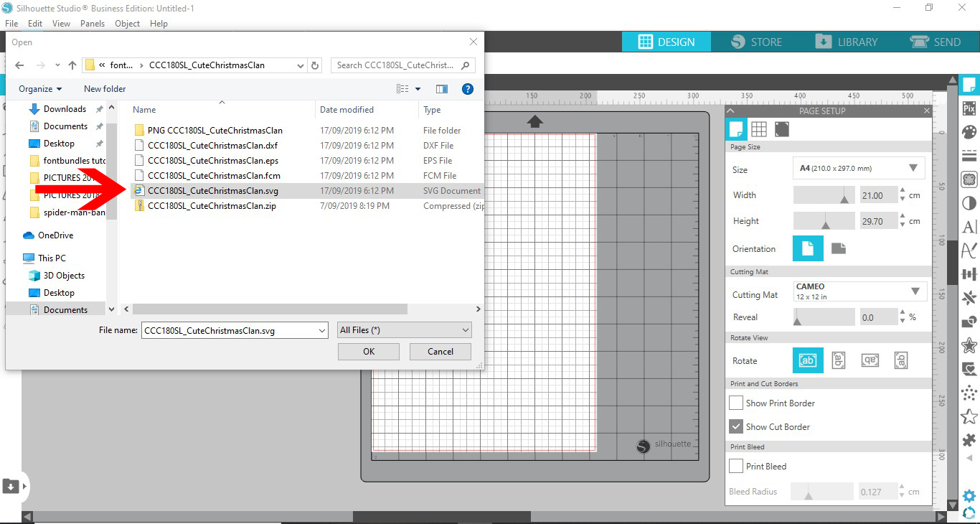Open help from the blue question mark icon
This screenshot has height=524, width=980.
tap(468, 89)
